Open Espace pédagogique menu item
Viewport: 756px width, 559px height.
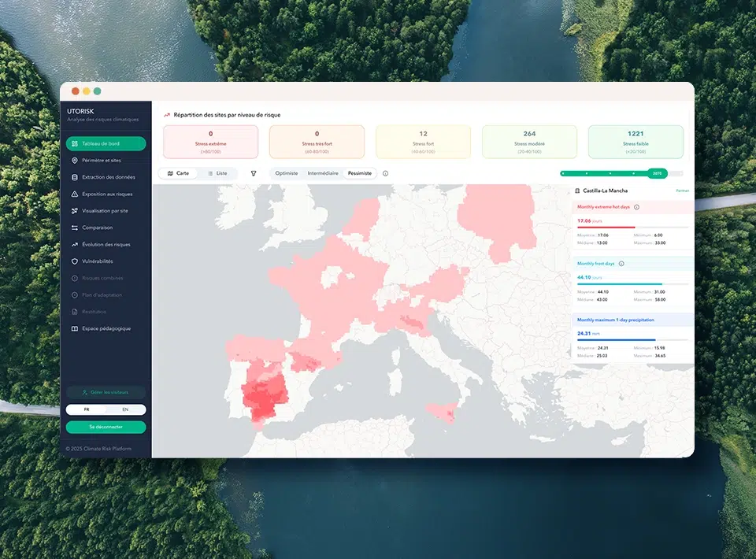106,328
